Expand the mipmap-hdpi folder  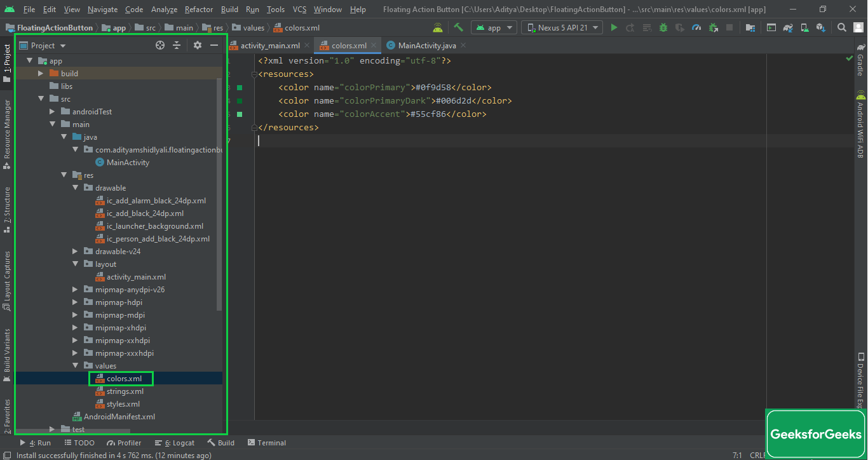coord(75,302)
